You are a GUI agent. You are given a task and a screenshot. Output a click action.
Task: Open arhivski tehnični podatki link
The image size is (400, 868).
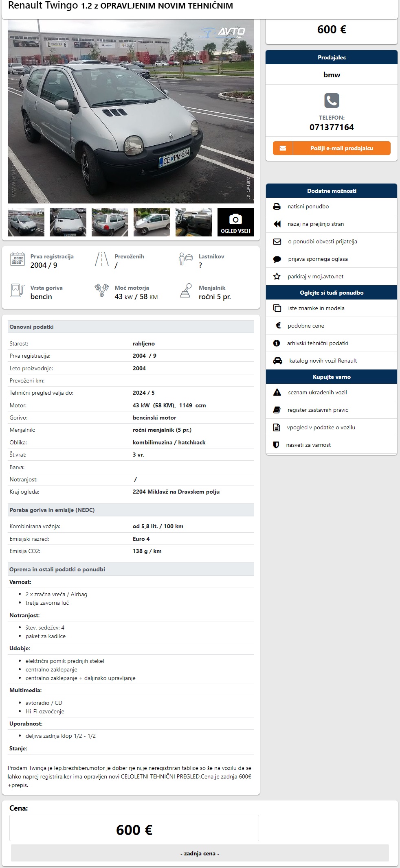pyautogui.click(x=317, y=343)
